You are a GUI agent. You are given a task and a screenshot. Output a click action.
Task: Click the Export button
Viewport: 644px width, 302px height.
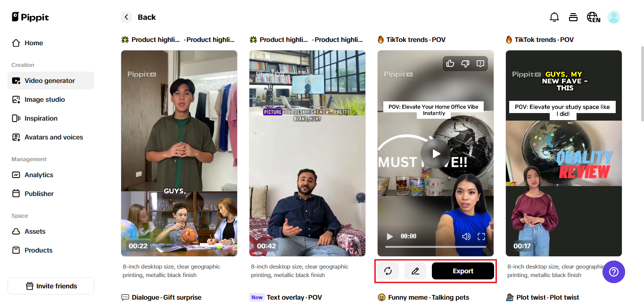click(x=463, y=271)
